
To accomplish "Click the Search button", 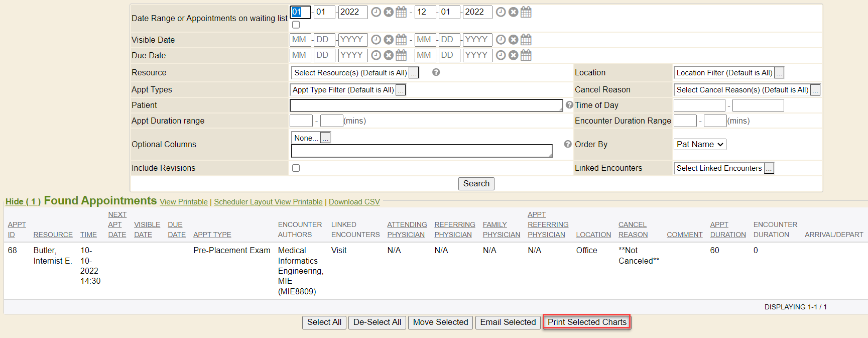I will (476, 184).
